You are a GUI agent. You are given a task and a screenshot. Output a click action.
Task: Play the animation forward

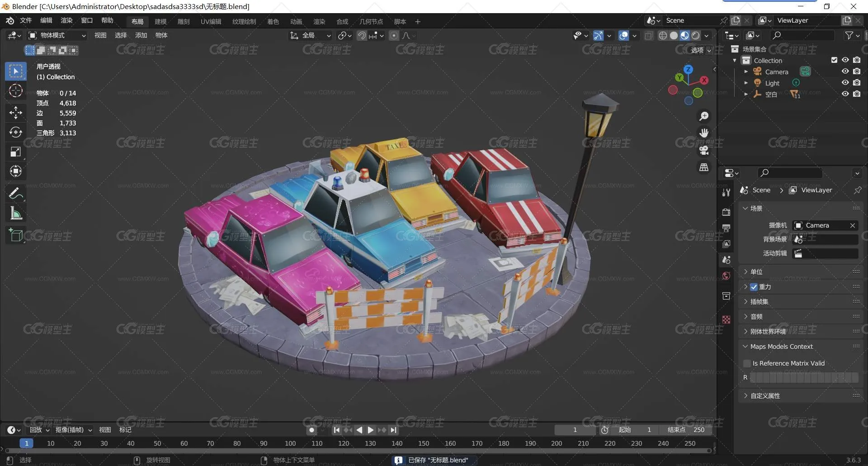pos(371,430)
